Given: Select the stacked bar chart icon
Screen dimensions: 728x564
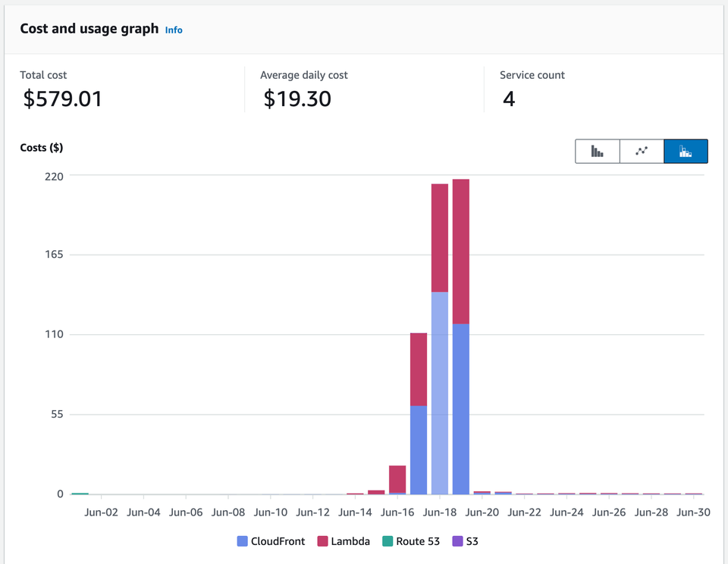Looking at the screenshot, I should click(x=685, y=151).
